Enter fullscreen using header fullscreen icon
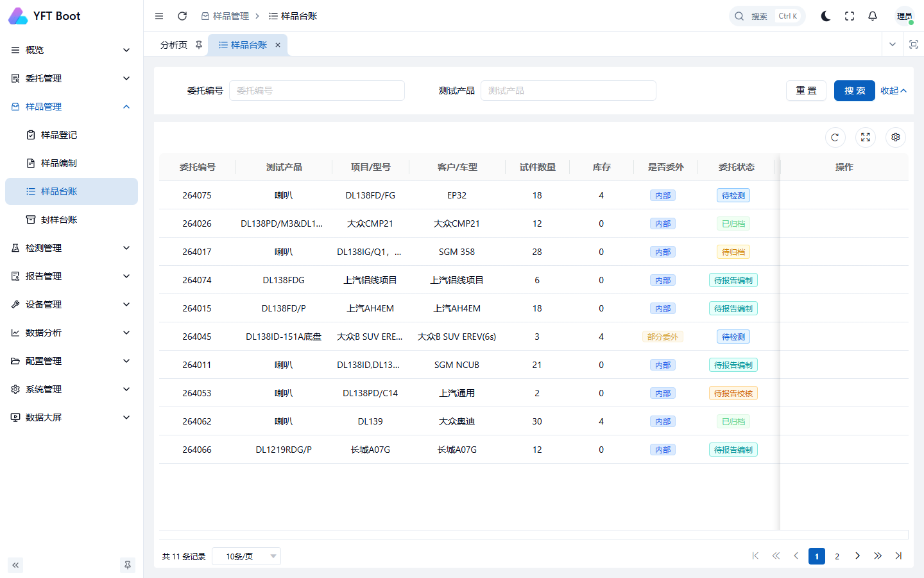This screenshot has height=578, width=924. (850, 16)
